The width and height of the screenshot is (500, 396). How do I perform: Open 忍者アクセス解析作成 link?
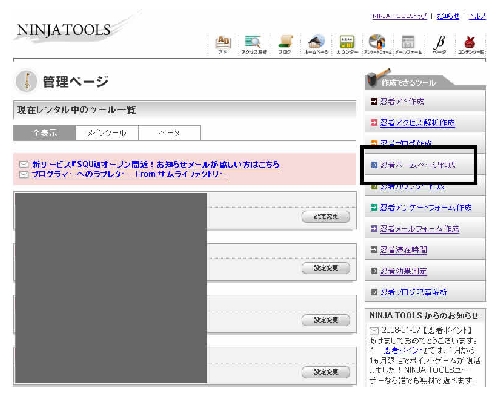[x=417, y=122]
